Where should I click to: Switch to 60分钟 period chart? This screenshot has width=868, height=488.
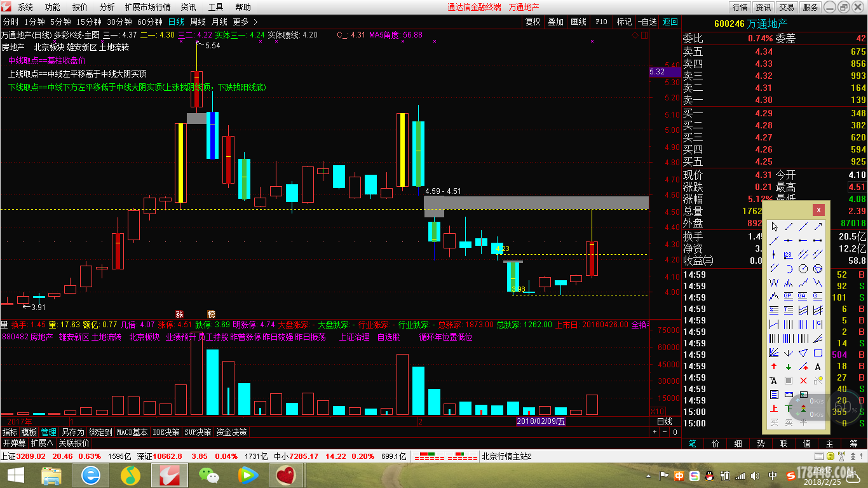(x=151, y=22)
